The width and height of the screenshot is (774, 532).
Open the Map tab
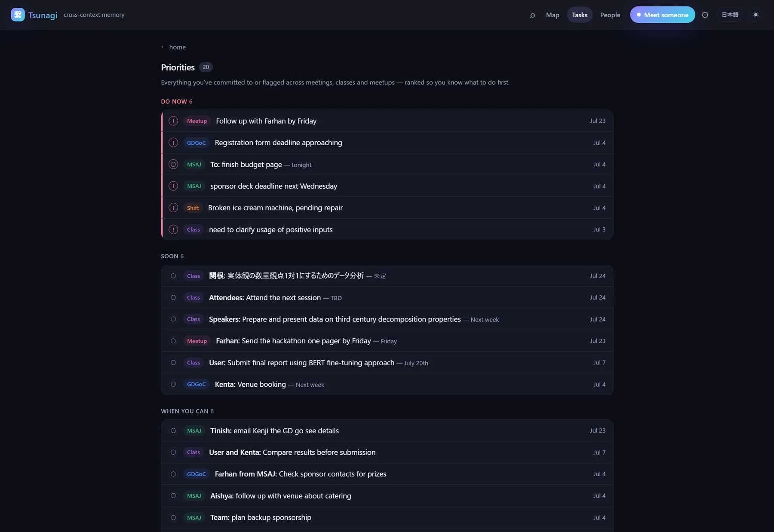tap(553, 15)
